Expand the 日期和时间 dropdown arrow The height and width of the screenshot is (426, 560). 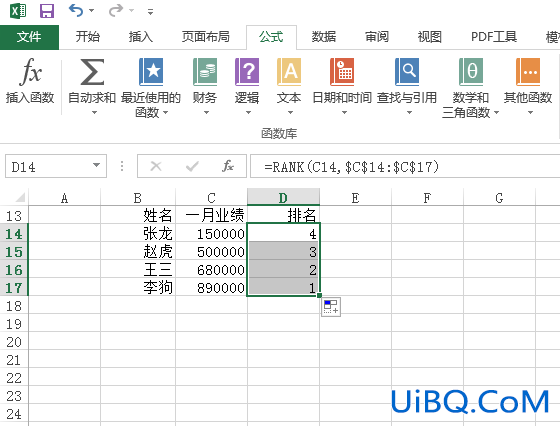344,113
